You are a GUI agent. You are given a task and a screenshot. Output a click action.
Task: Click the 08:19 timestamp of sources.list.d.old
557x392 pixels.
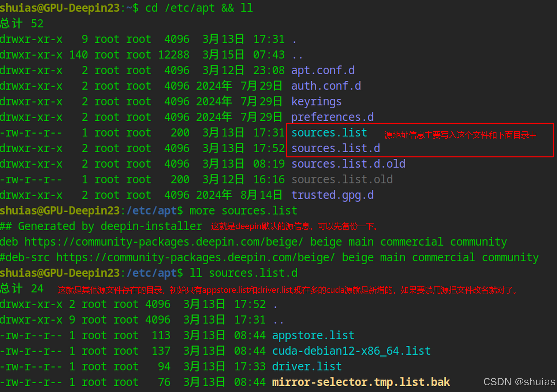coord(269,164)
